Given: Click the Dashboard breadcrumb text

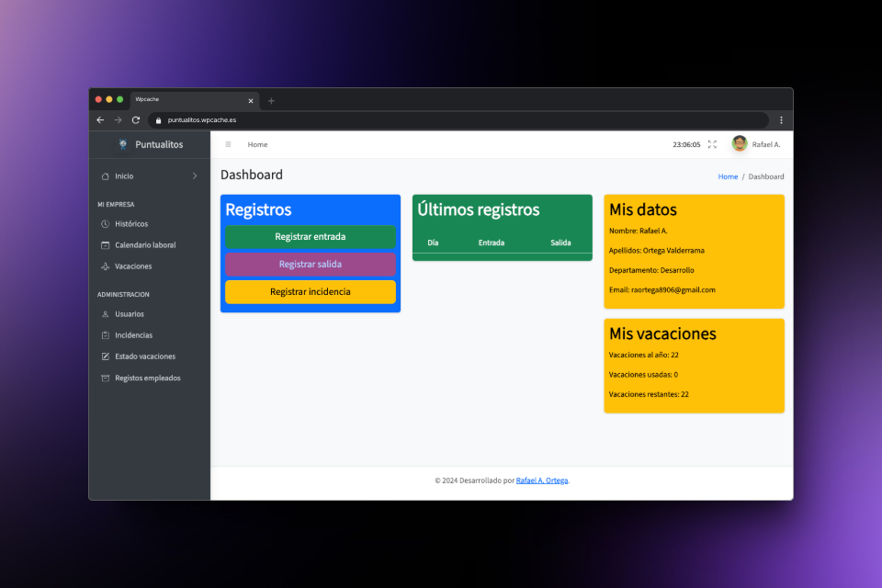Looking at the screenshot, I should point(766,176).
